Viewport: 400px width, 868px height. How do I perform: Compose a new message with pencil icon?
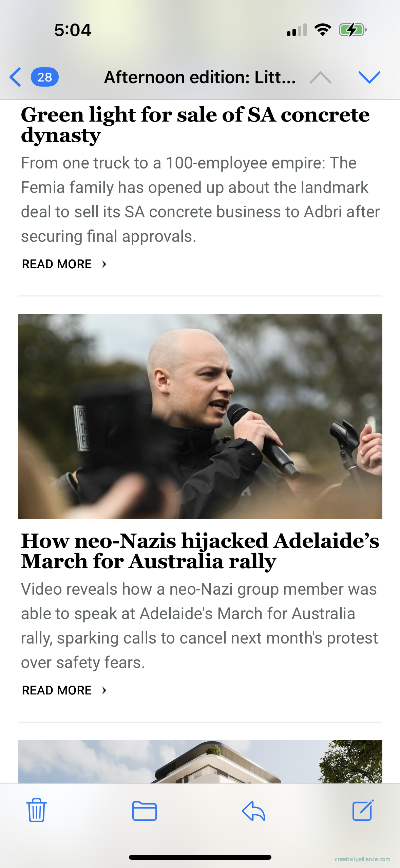pos(363,810)
